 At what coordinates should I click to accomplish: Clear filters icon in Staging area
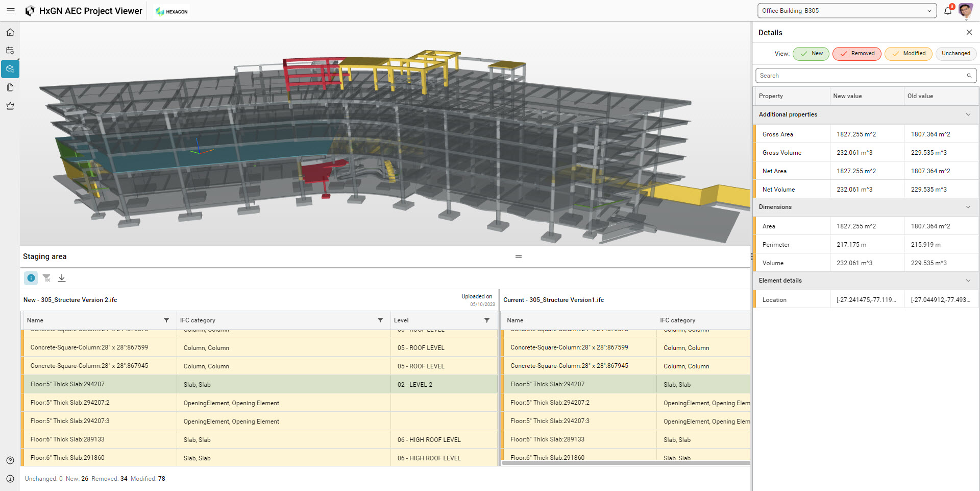pos(46,278)
